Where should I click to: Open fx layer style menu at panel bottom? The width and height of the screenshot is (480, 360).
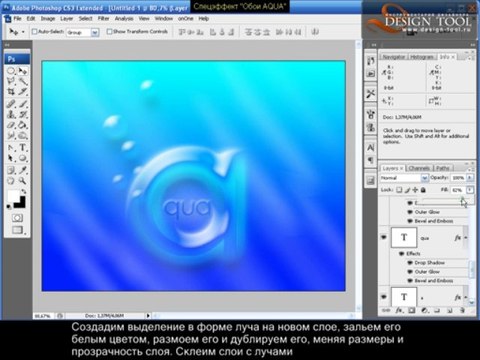pyautogui.click(x=399, y=310)
